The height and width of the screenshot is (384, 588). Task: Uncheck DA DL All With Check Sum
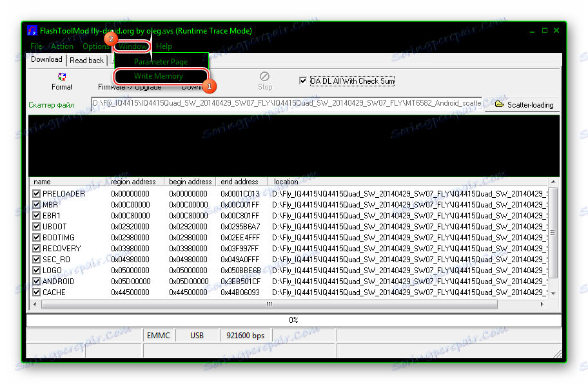[x=303, y=81]
